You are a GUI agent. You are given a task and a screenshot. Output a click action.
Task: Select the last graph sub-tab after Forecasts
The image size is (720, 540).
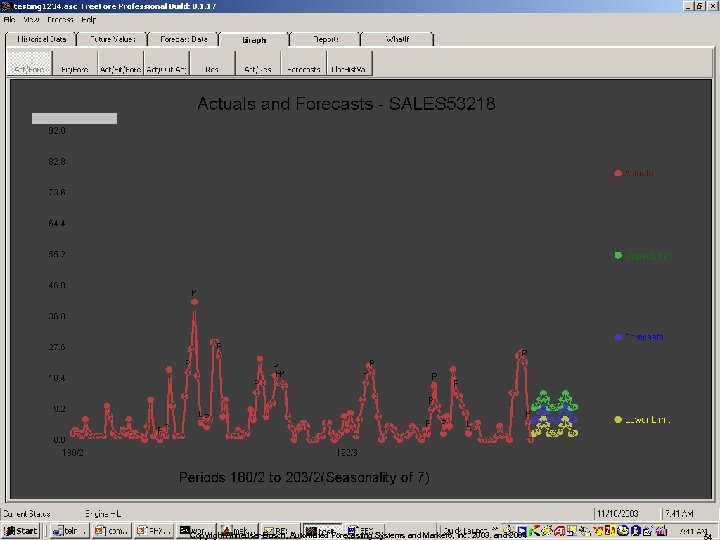click(x=349, y=63)
